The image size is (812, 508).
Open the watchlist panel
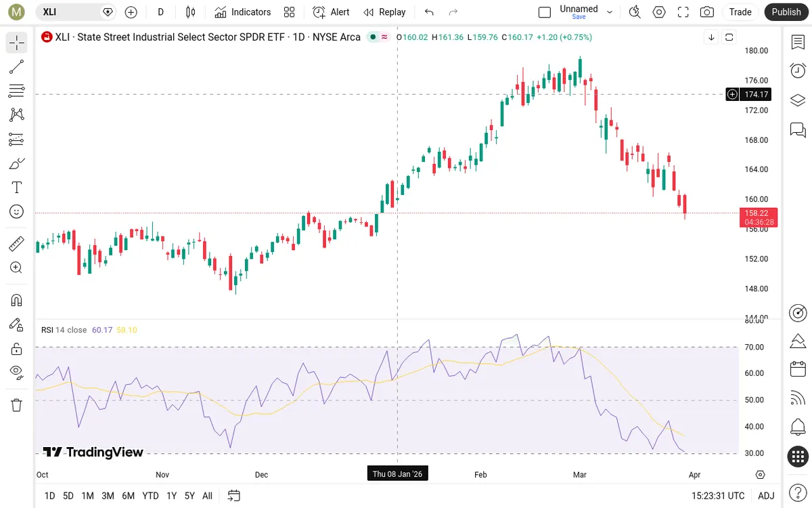(x=798, y=43)
